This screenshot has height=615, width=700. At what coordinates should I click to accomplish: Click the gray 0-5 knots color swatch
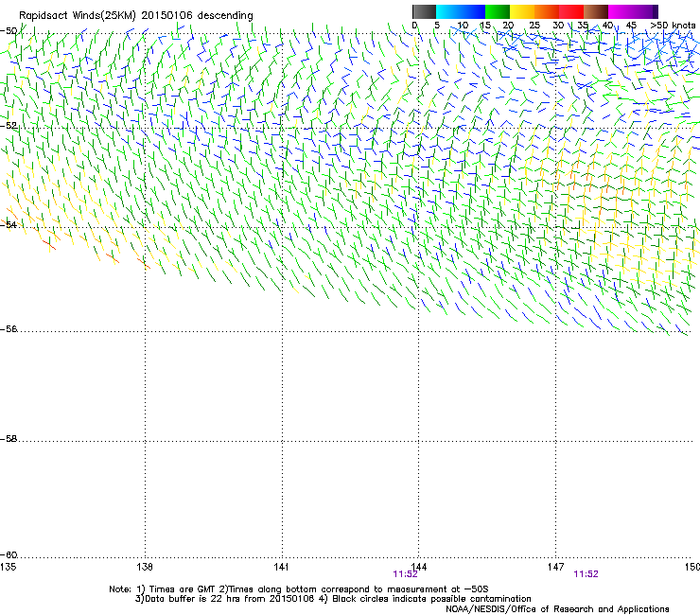tap(424, 11)
